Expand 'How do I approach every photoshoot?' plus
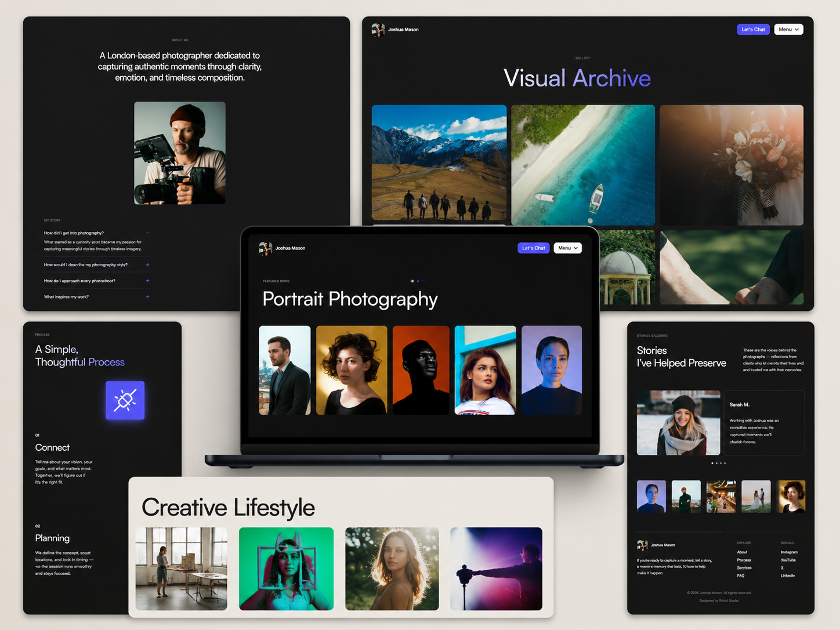The width and height of the screenshot is (840, 630). (x=147, y=281)
